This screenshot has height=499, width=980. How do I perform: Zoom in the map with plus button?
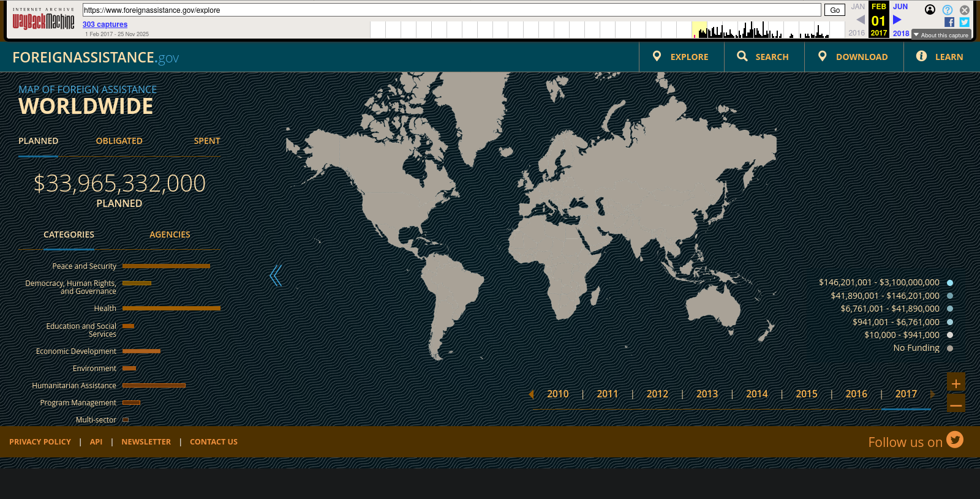click(956, 383)
